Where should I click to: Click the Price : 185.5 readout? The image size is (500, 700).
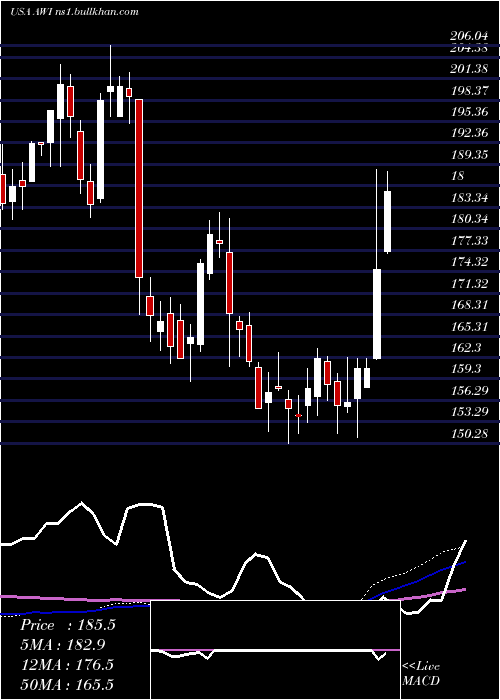pos(68,625)
